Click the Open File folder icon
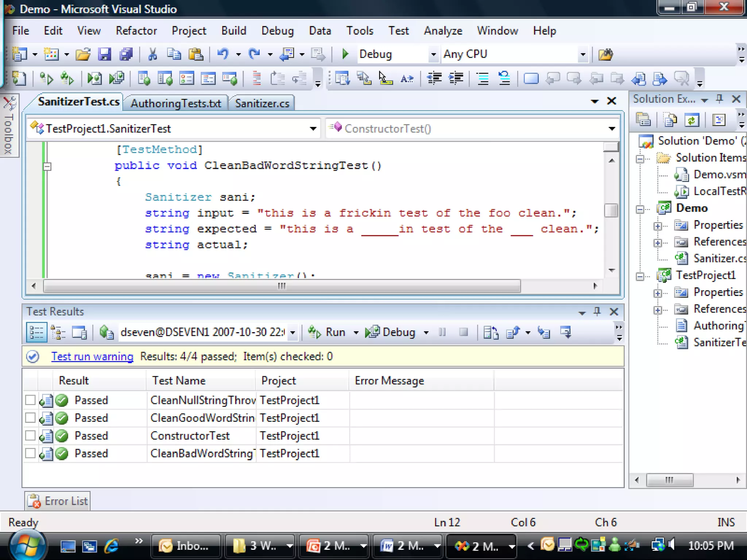 coord(83,54)
